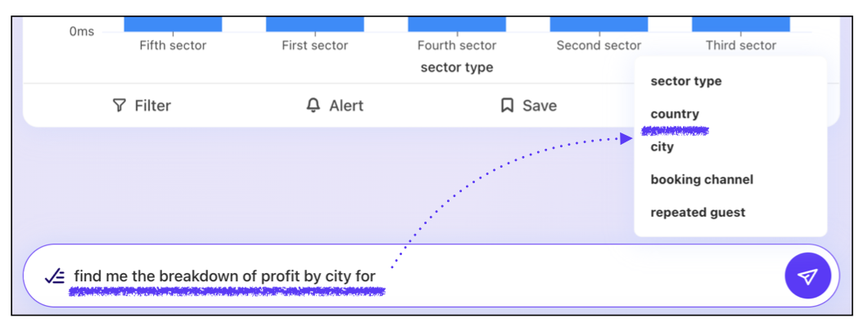
Task: Click the funnel Filter icon
Action: [120, 105]
